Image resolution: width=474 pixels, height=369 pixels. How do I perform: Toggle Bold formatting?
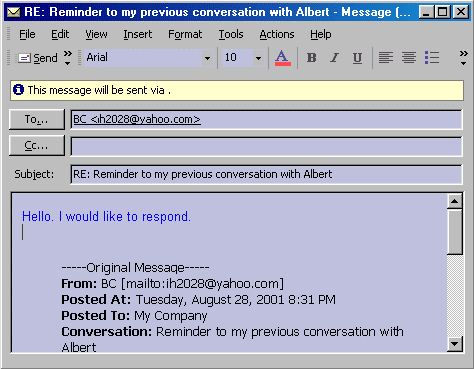pos(312,58)
